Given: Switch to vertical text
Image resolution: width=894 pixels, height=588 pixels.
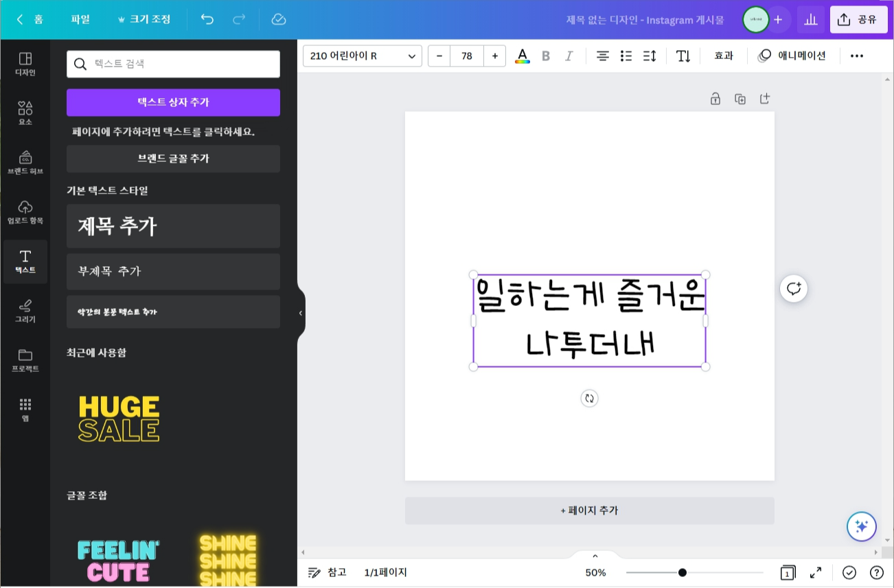Looking at the screenshot, I should coord(683,56).
